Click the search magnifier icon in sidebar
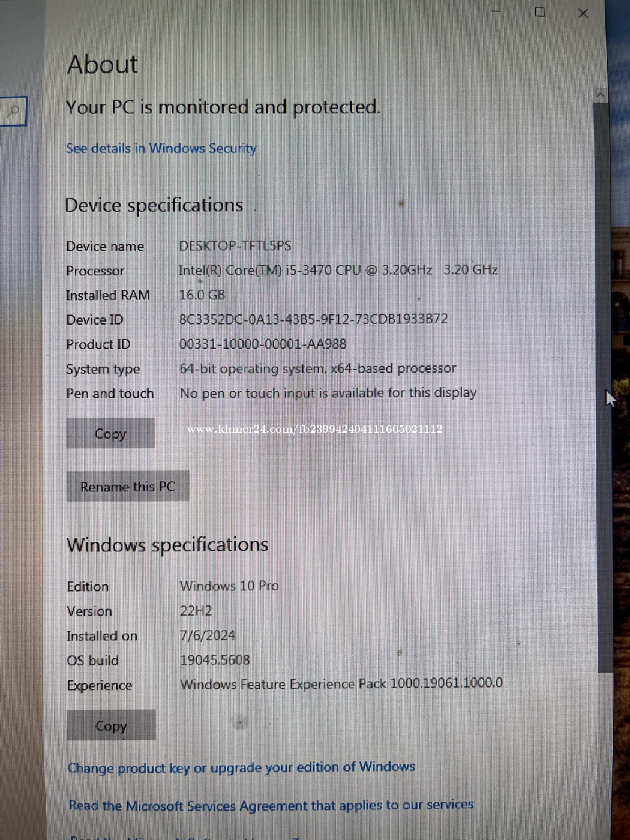The image size is (630, 840). pyautogui.click(x=13, y=111)
